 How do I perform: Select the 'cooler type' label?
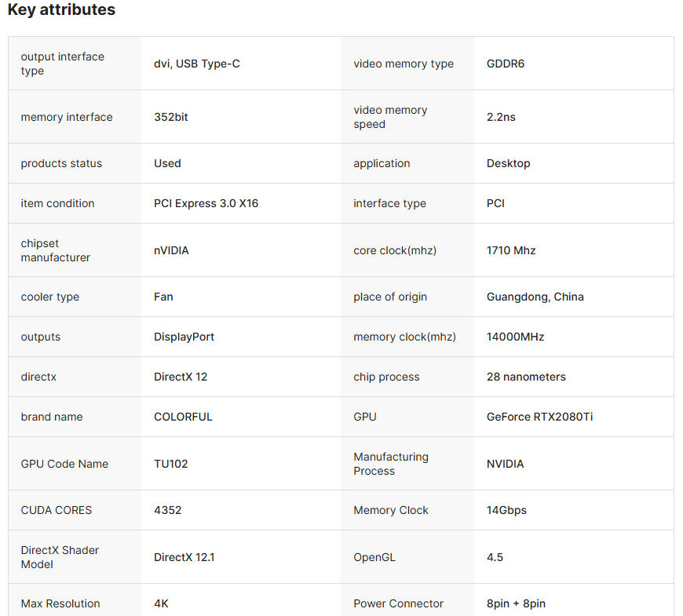pyautogui.click(x=50, y=297)
